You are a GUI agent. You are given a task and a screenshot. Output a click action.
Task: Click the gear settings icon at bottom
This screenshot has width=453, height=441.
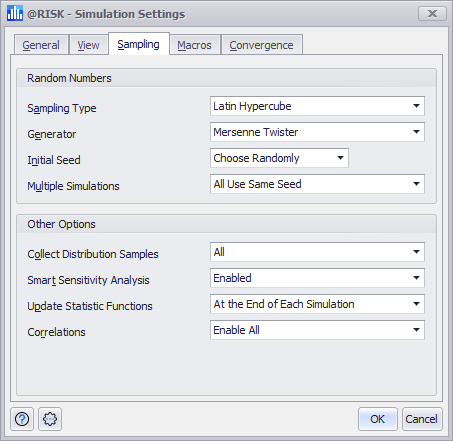[50, 419]
